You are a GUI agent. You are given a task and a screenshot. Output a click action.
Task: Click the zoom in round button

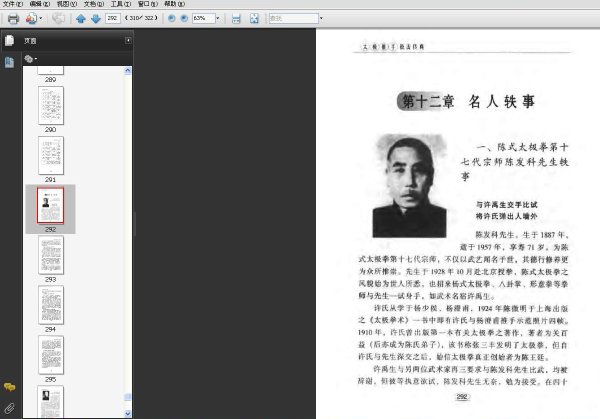(x=184, y=18)
